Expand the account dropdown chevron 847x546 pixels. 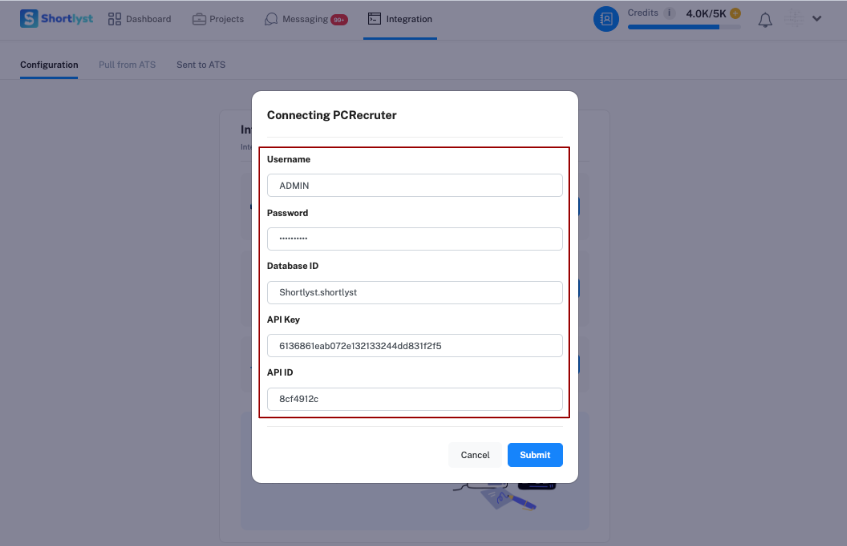point(817,19)
